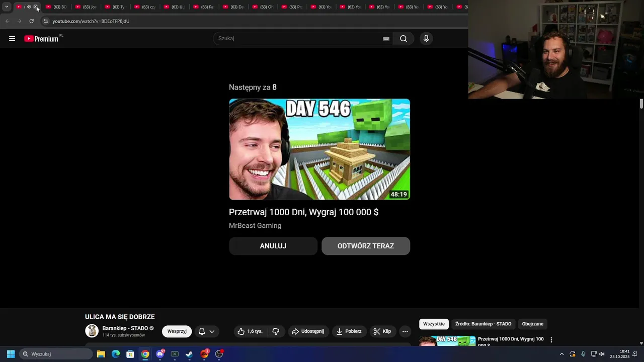Open the Windows Start menu
This screenshot has height=362, width=644.
(x=11, y=354)
